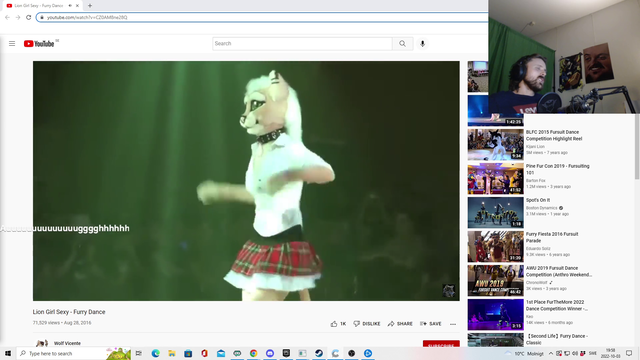
Task: Click the browser back arrow
Action: pyautogui.click(x=7, y=17)
